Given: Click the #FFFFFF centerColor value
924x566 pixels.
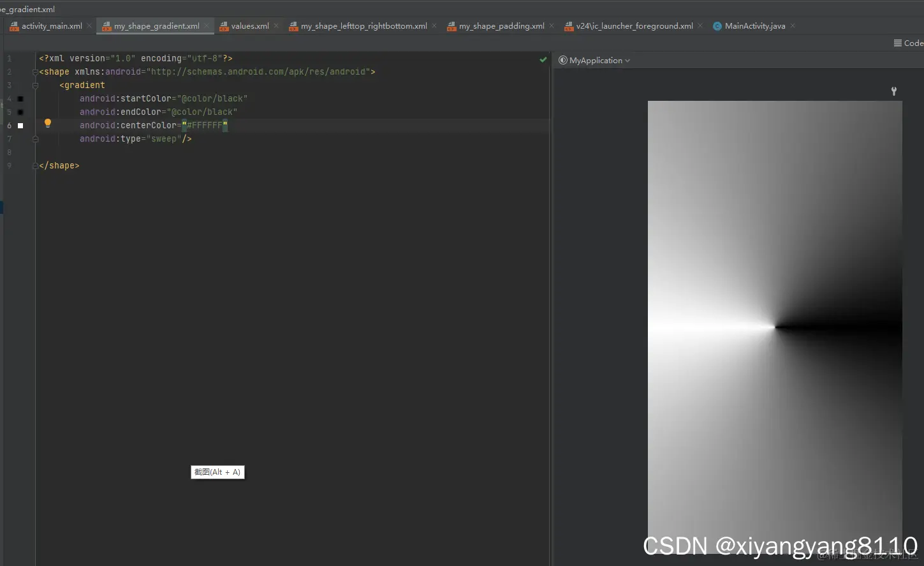Looking at the screenshot, I should tap(205, 126).
